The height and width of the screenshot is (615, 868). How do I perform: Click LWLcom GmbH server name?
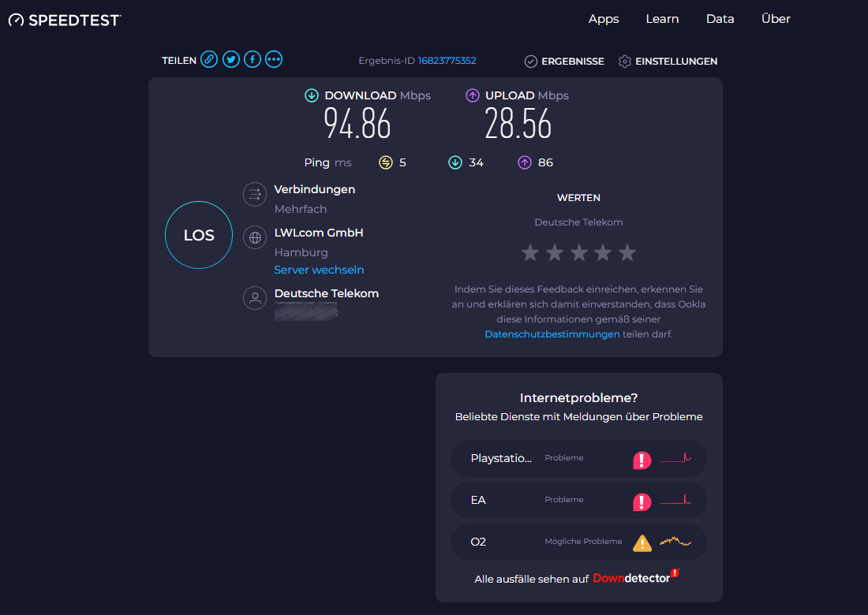click(319, 233)
